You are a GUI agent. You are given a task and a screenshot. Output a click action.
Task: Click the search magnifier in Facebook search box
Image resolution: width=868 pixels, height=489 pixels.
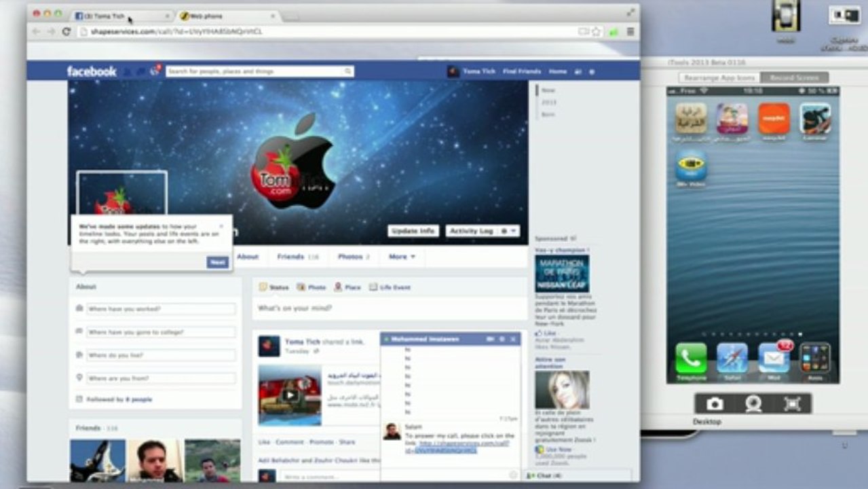point(347,71)
